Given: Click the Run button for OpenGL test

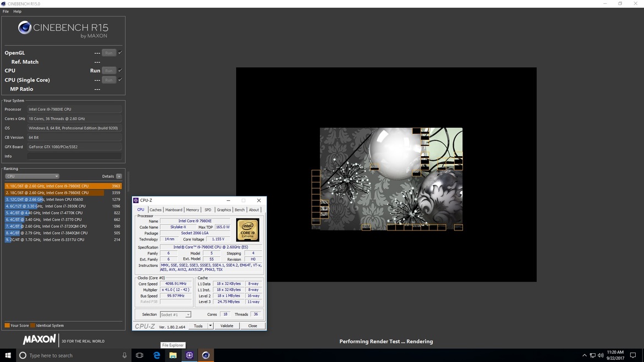Looking at the screenshot, I should click(x=109, y=53).
